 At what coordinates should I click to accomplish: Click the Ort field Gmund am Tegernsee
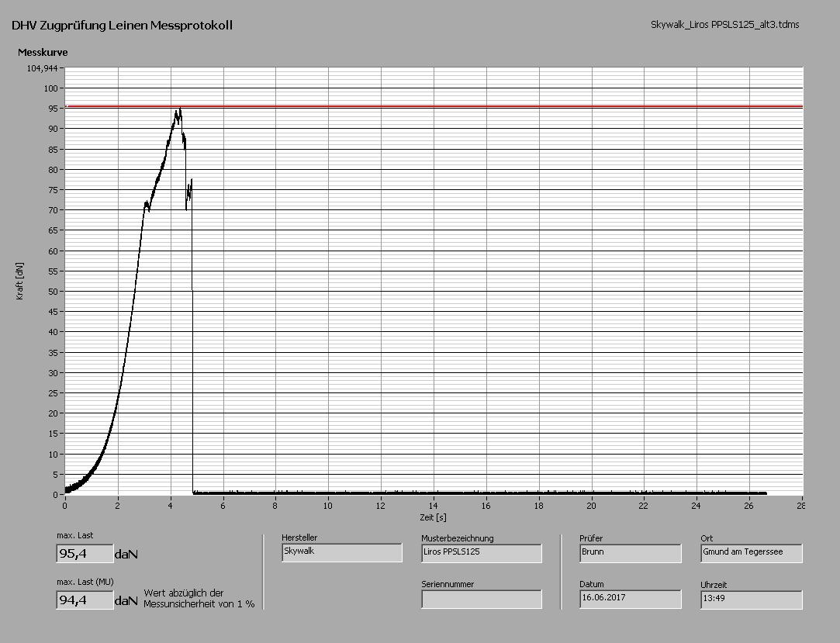pos(752,553)
